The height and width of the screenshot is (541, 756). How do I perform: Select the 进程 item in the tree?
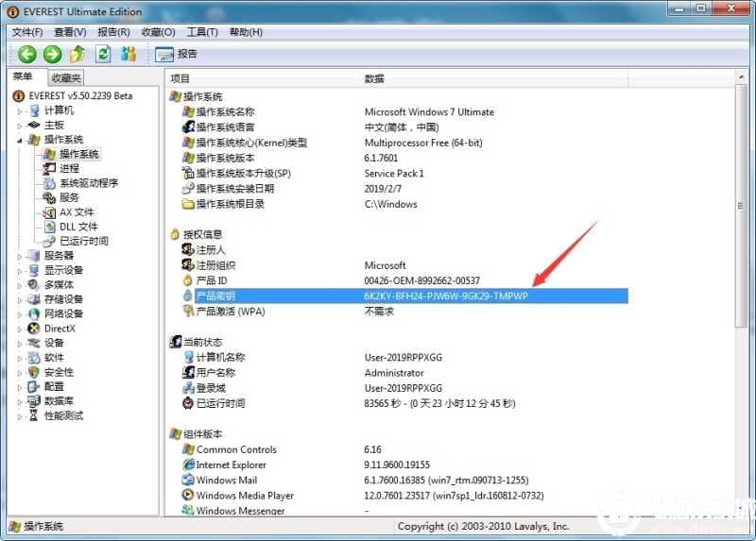click(69, 168)
